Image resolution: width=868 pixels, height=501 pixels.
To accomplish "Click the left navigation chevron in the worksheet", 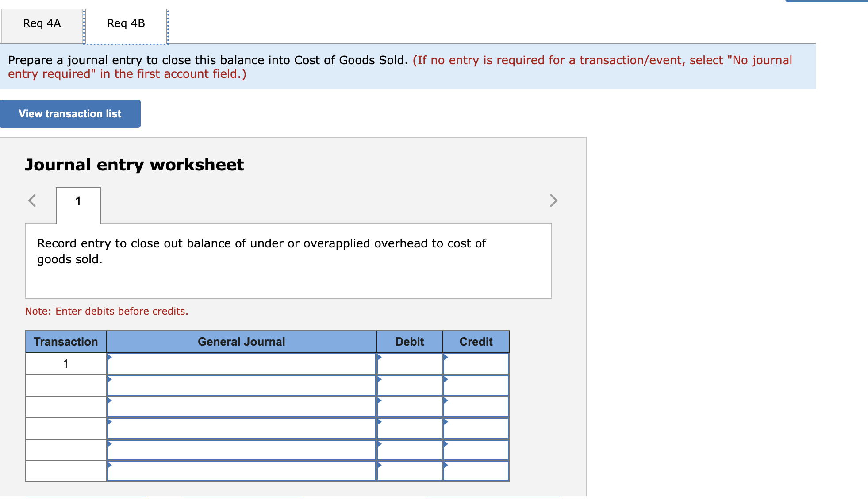I will tap(31, 200).
